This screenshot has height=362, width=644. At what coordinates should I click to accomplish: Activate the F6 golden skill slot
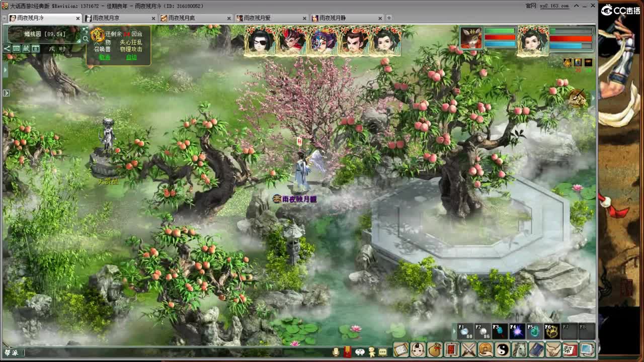pyautogui.click(x=551, y=331)
